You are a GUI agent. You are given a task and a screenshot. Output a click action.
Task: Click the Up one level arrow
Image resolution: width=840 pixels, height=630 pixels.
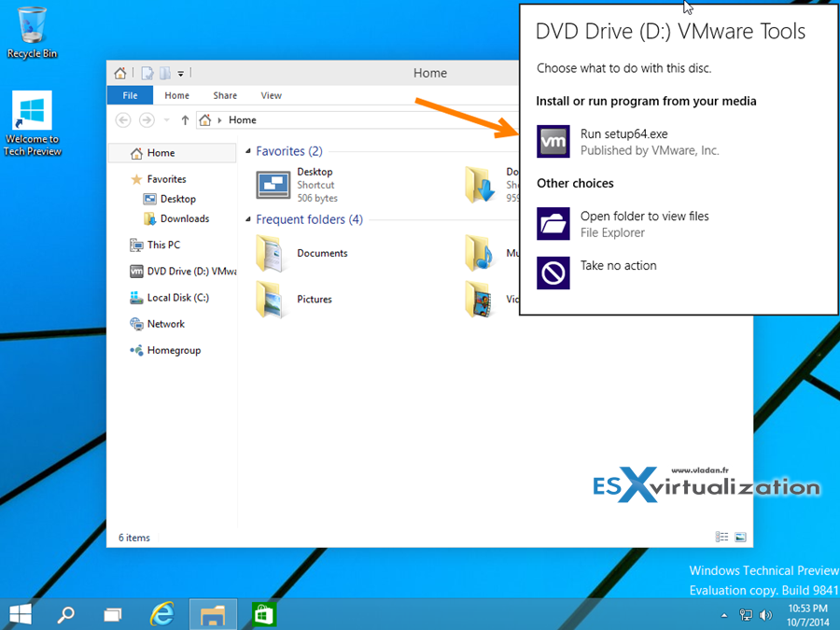click(185, 120)
